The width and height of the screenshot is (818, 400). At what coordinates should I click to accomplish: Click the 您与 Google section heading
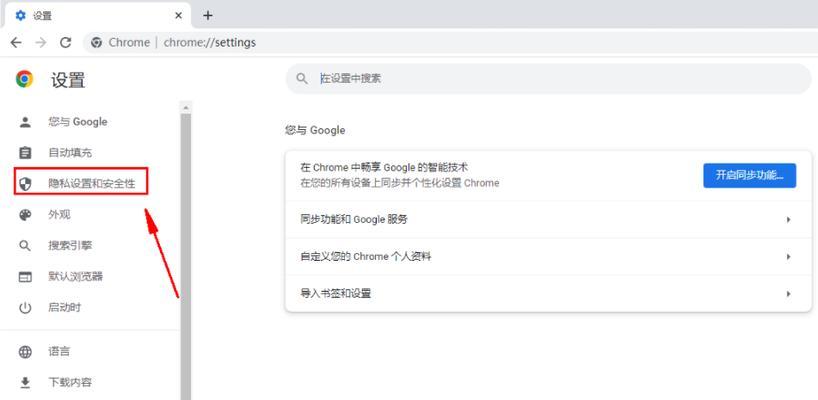[x=315, y=130]
